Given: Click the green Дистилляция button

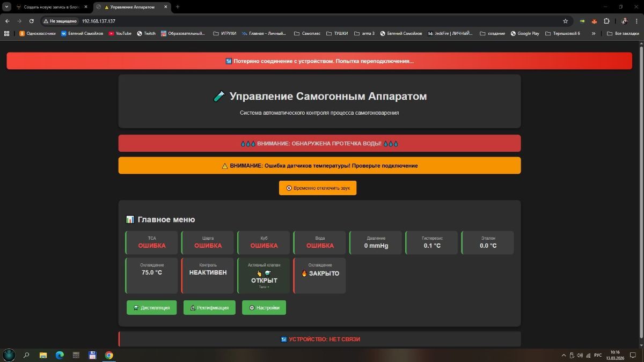Looking at the screenshot, I should click(151, 307).
